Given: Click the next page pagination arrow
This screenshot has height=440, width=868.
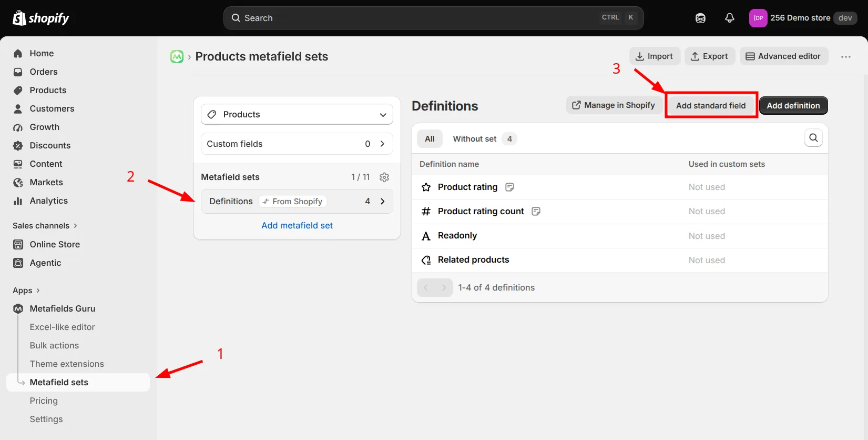Looking at the screenshot, I should click(x=444, y=287).
